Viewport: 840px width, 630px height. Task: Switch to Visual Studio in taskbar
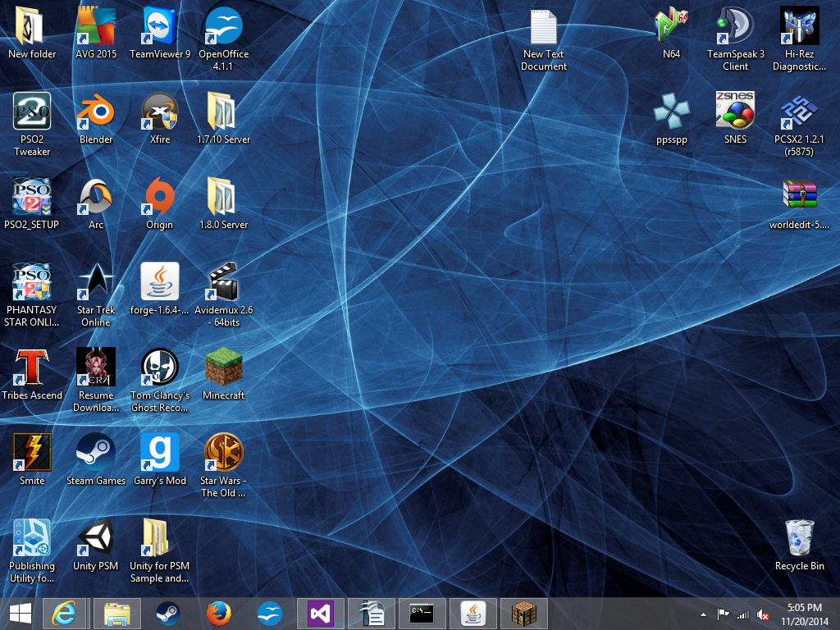(x=320, y=614)
